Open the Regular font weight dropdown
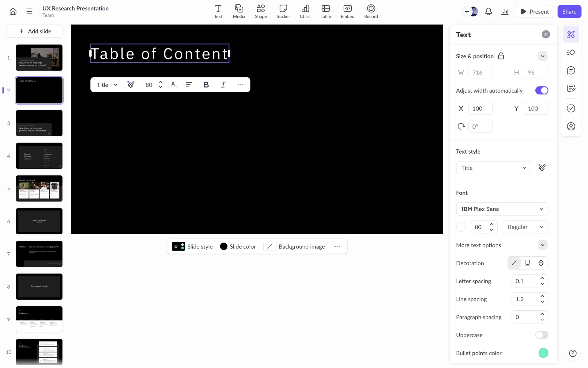This screenshot has height=368, width=588. [525, 227]
